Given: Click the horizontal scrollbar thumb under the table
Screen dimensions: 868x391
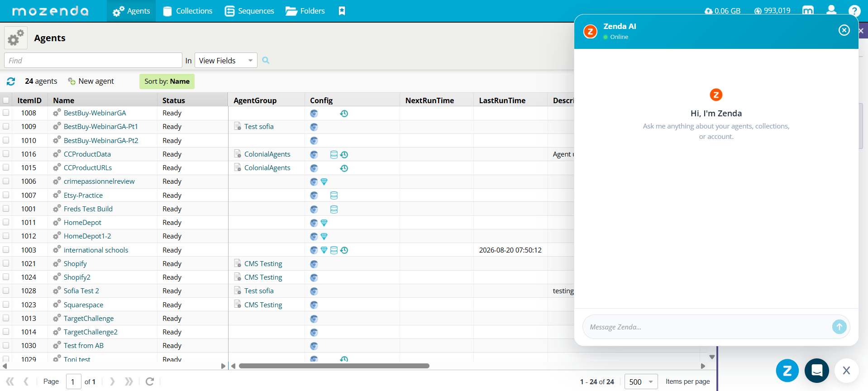Looking at the screenshot, I should 334,366.
